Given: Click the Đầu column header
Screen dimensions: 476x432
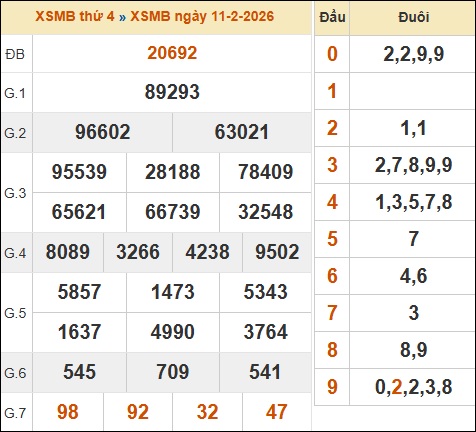Looking at the screenshot, I should 332,17.
